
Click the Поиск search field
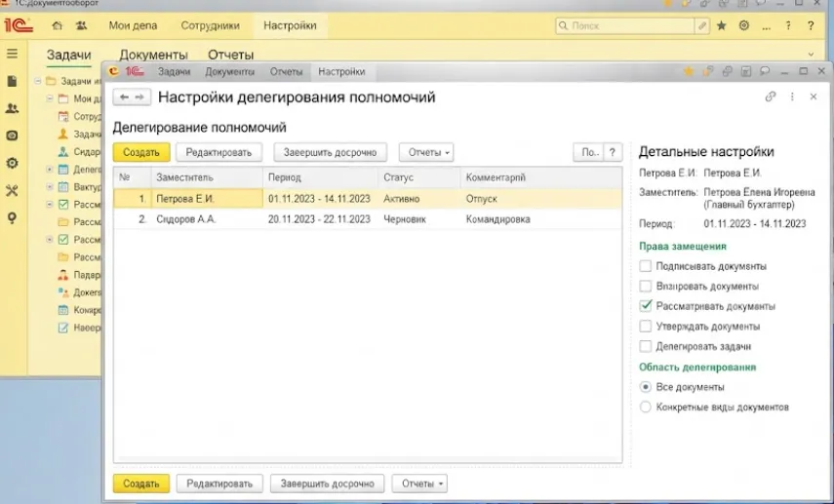[x=626, y=25]
